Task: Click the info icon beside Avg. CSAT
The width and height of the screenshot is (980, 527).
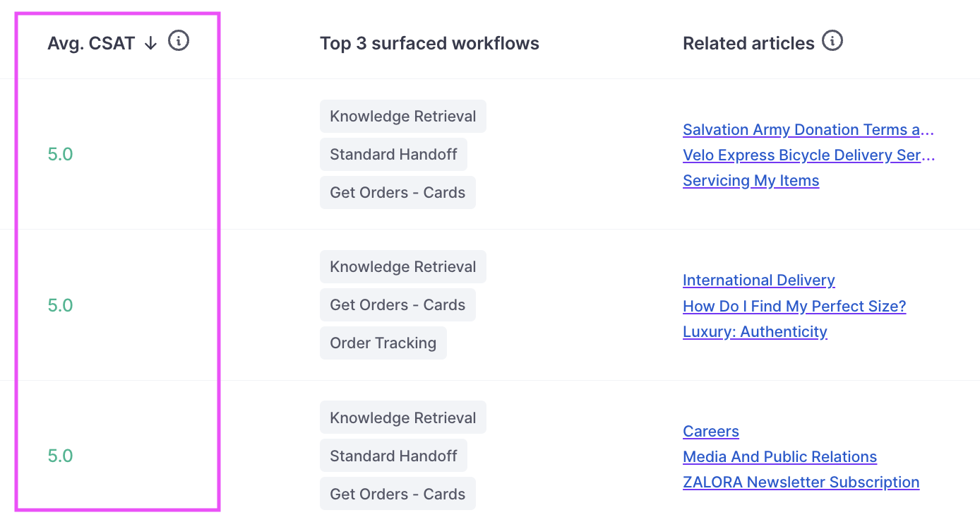Action: 179,42
